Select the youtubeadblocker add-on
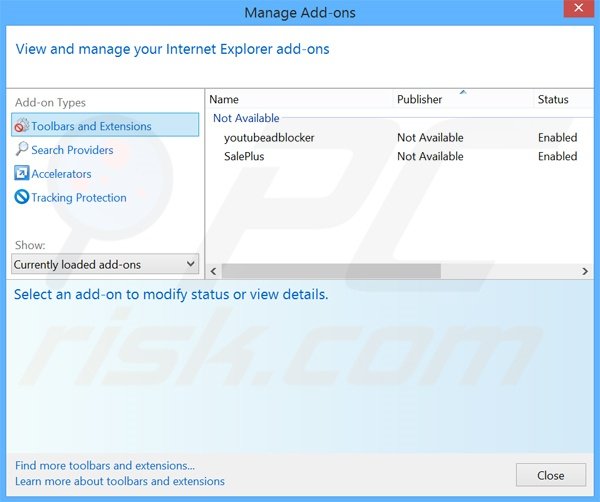Image resolution: width=600 pixels, height=502 pixels. [269, 137]
